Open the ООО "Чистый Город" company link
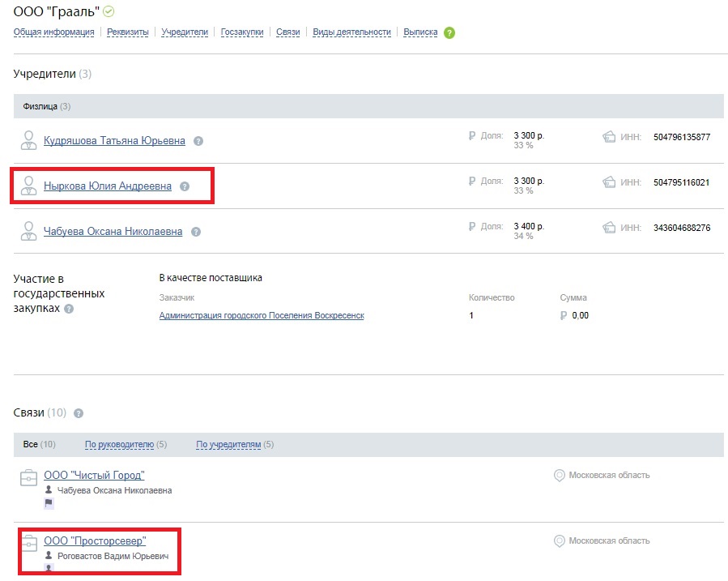This screenshot has width=728, height=581. click(94, 476)
